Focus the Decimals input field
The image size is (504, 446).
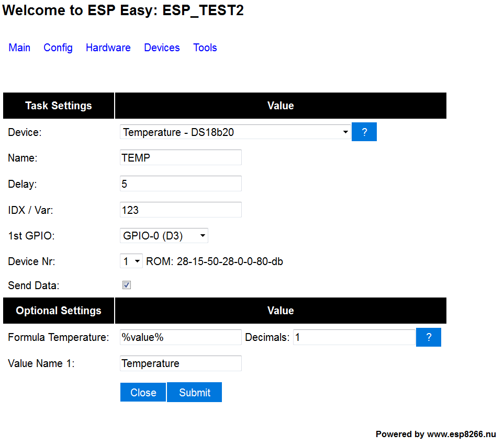pyautogui.click(x=354, y=337)
